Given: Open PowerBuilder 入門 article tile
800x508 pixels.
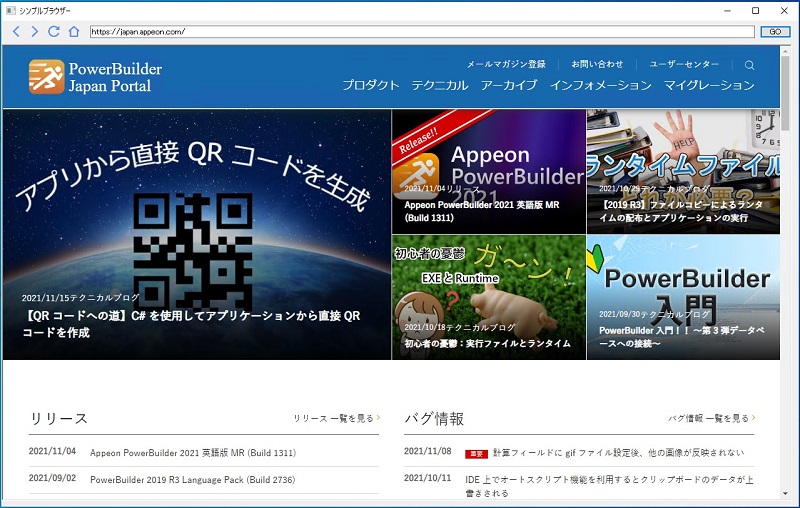Looking at the screenshot, I should click(683, 297).
